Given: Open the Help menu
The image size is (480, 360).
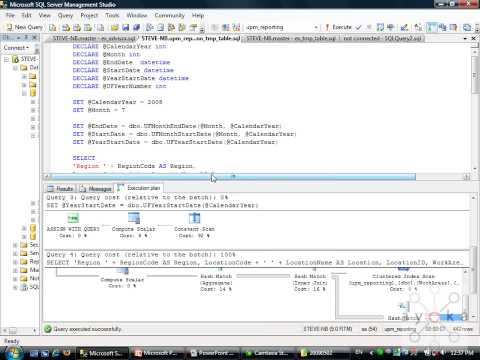Looking at the screenshot, I should tap(198, 15).
